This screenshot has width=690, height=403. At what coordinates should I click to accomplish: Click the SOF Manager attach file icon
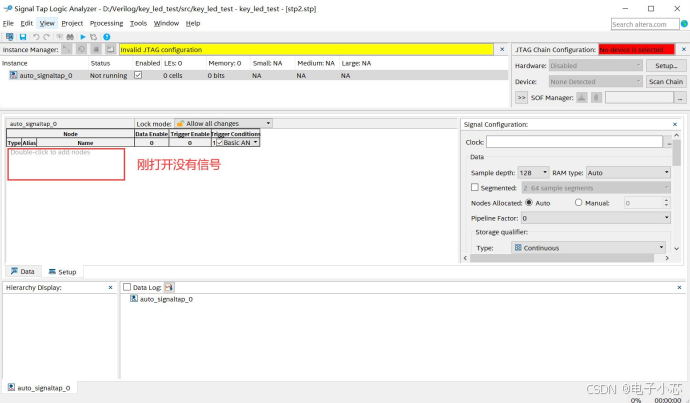coord(596,98)
